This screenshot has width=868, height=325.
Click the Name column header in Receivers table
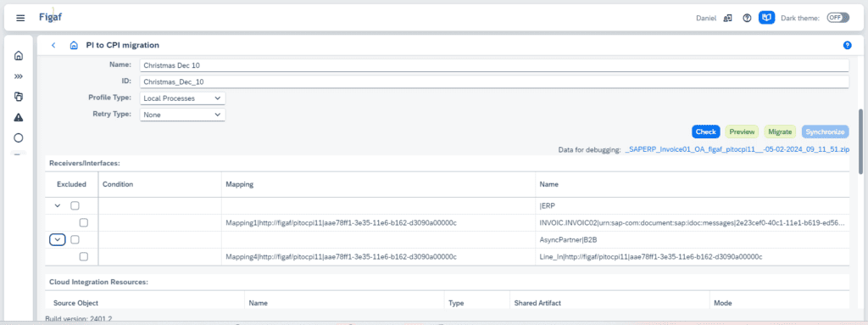point(693,184)
